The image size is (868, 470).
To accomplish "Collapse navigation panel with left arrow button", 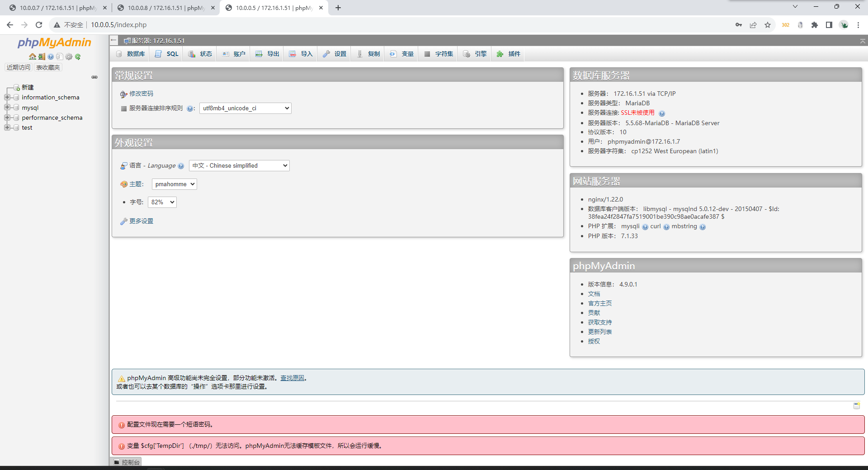I will point(114,41).
